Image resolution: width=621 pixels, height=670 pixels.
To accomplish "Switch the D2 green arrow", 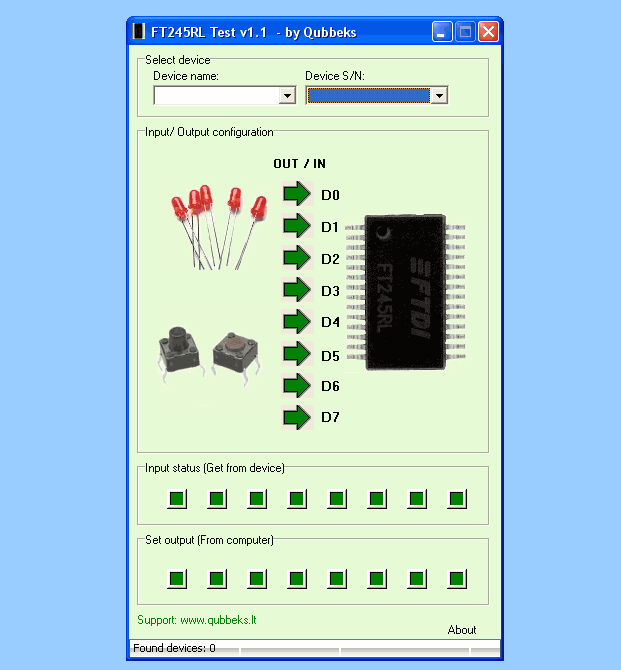I will point(297,258).
